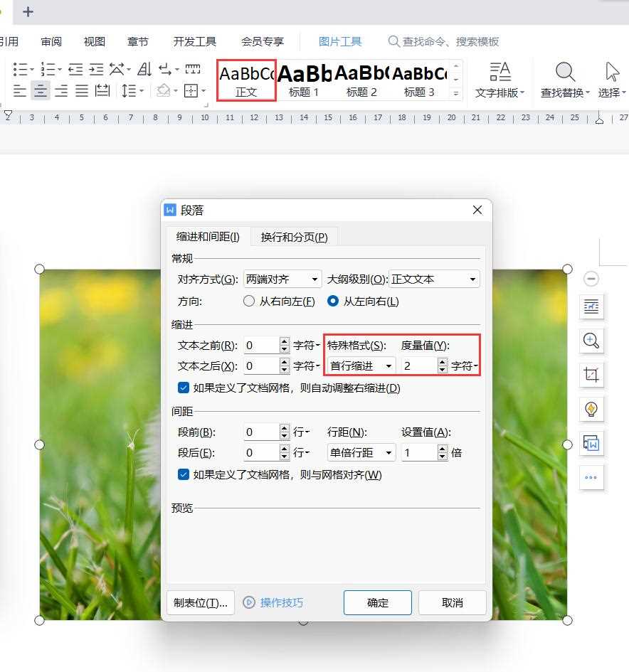Open more options ellipsis beside image
Screen dimensions: 629x672
click(x=591, y=477)
